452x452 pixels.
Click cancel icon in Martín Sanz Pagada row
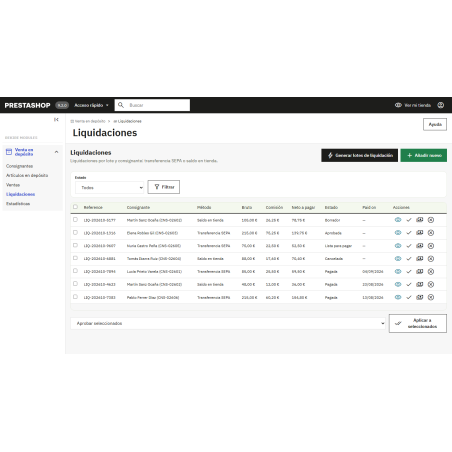pos(431,284)
